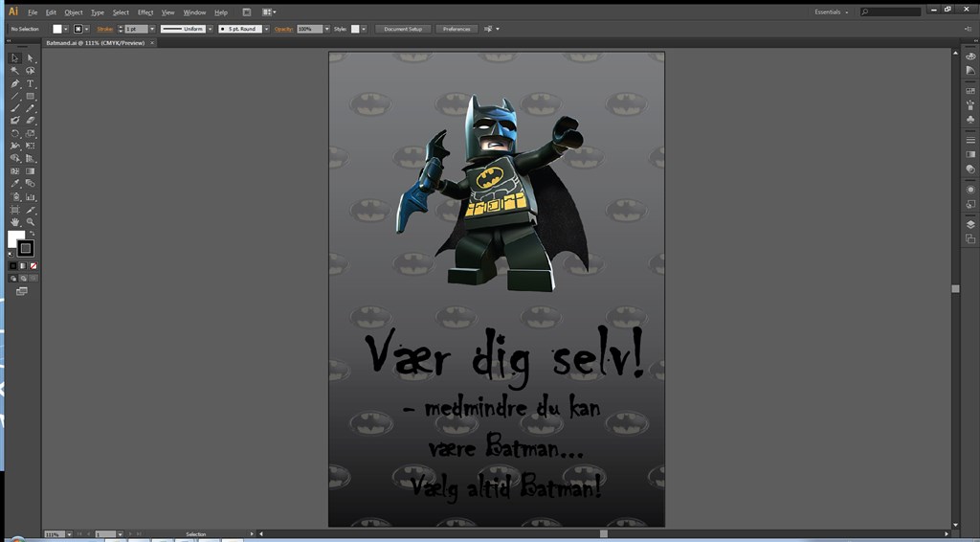980x542 pixels.
Task: Change the screen mode
Action: point(22,291)
